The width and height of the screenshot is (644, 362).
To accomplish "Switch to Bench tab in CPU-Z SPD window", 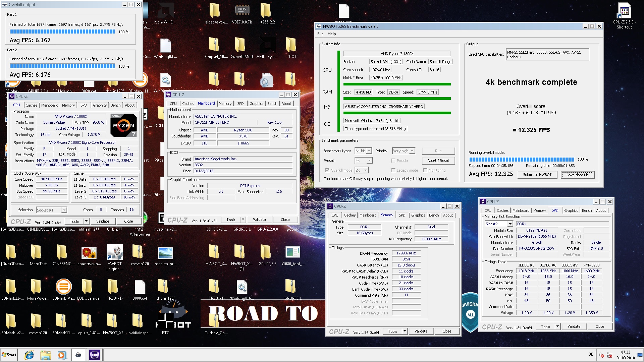I will pyautogui.click(x=587, y=210).
